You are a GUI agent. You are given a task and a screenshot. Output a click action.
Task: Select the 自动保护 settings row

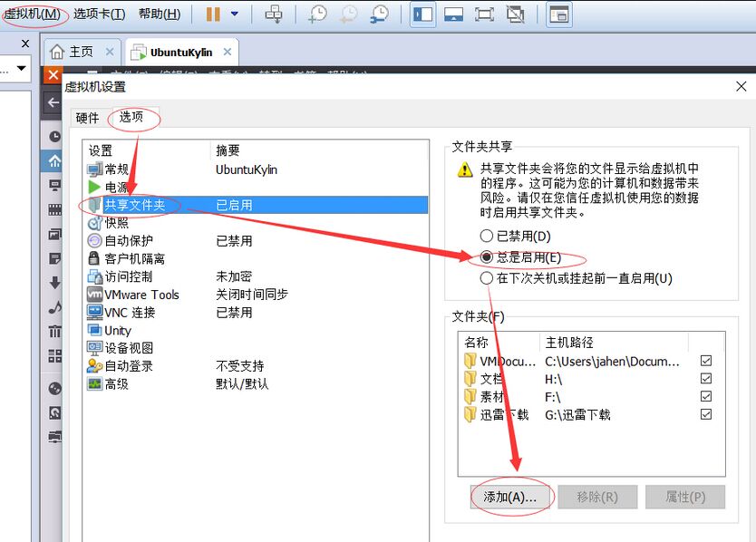tap(256, 240)
